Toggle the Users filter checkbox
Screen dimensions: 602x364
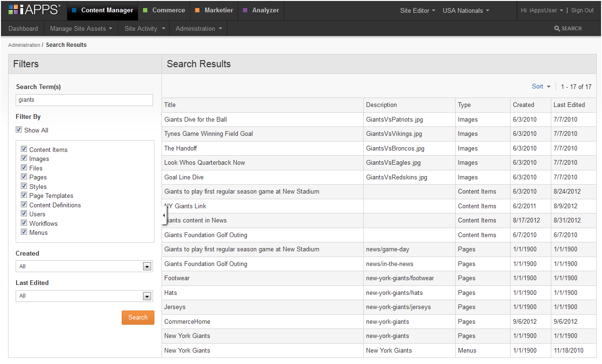[x=24, y=214]
